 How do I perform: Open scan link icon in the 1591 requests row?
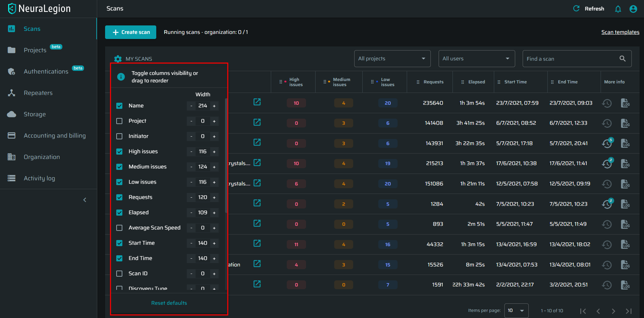point(257,284)
